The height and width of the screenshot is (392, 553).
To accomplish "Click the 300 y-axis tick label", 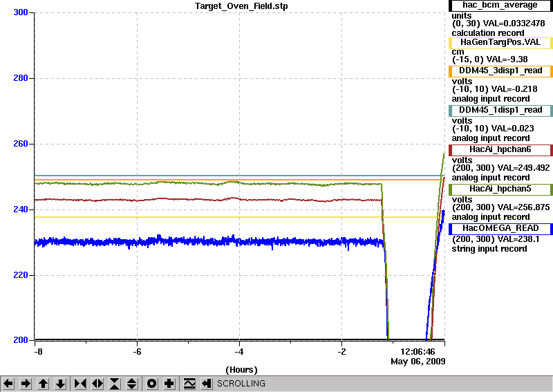I will tap(21, 12).
